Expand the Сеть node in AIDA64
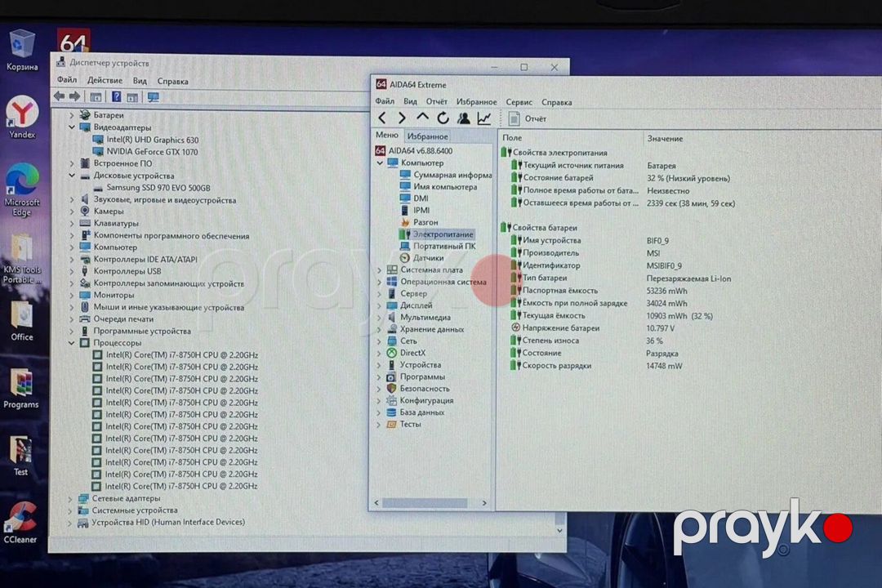The width and height of the screenshot is (882, 588). (379, 341)
